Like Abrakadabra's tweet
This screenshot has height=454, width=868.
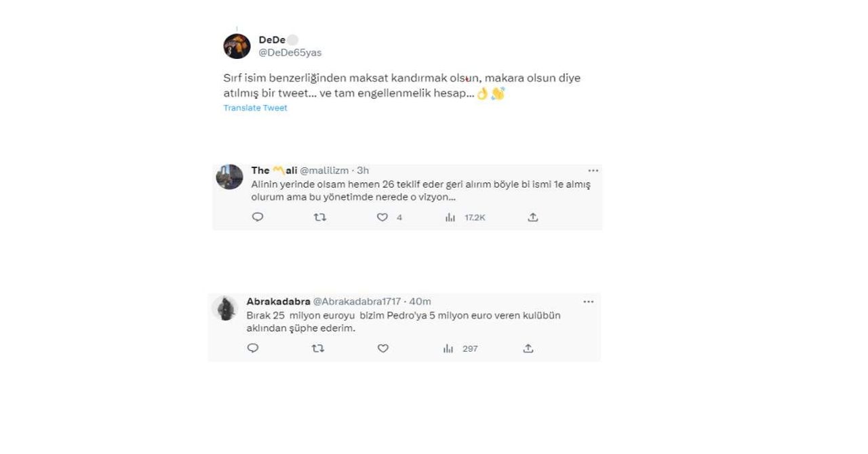pos(382,348)
